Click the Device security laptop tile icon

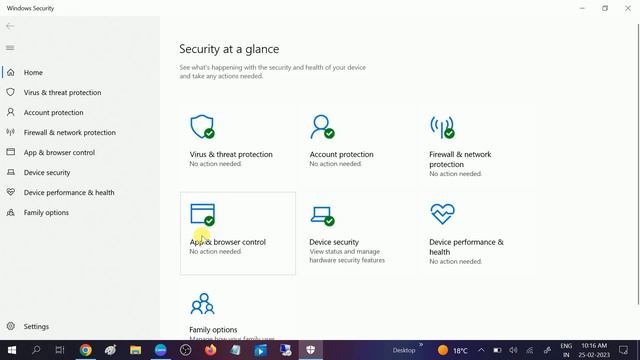(x=322, y=216)
